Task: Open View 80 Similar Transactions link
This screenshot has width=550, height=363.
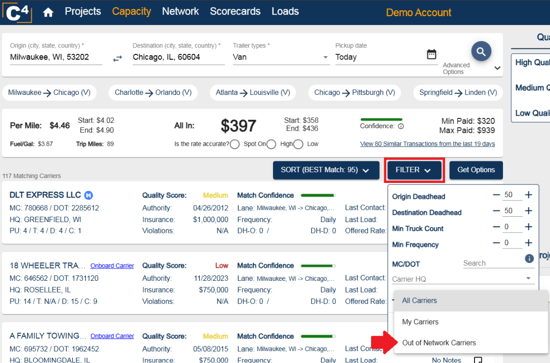Action: coord(427,144)
